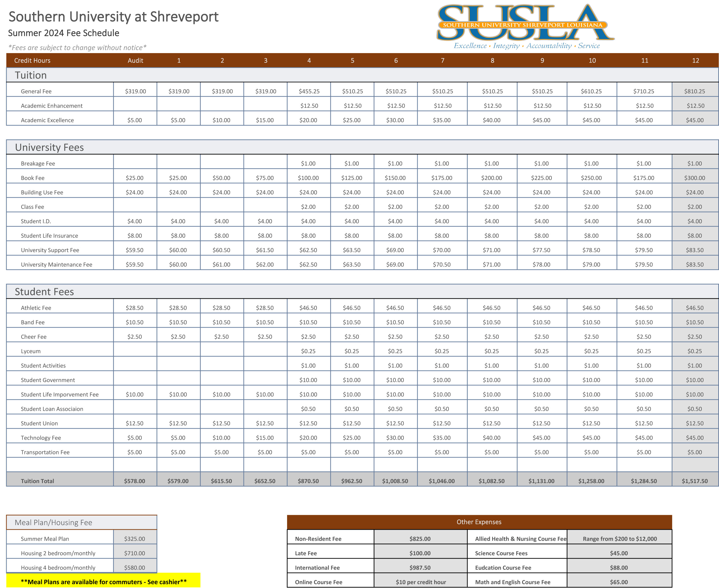Click the 'Tuition' section heading
Screen dimensions: 719x588
pyautogui.click(x=31, y=75)
